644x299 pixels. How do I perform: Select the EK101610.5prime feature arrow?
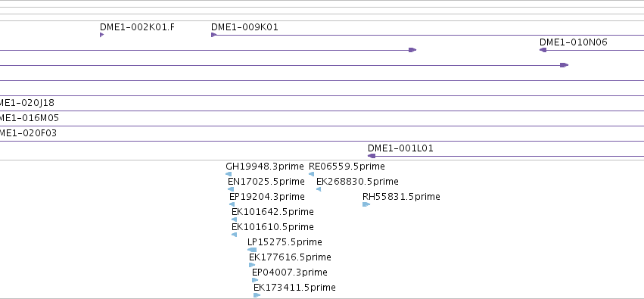[234, 235]
